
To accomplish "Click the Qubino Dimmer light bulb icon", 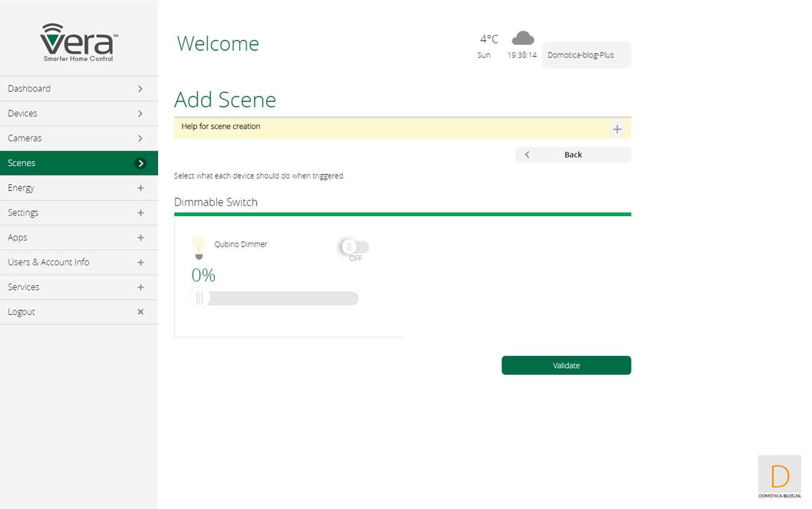I will (199, 247).
